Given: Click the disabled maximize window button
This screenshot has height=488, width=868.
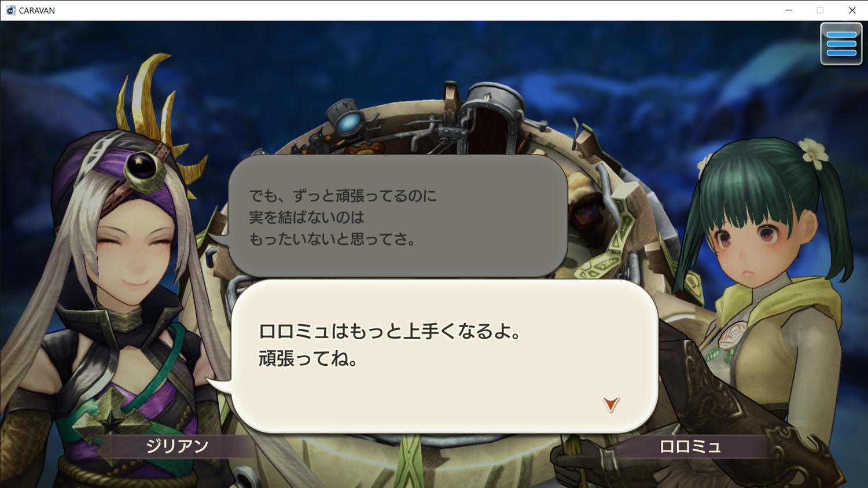Looking at the screenshot, I should (820, 10).
